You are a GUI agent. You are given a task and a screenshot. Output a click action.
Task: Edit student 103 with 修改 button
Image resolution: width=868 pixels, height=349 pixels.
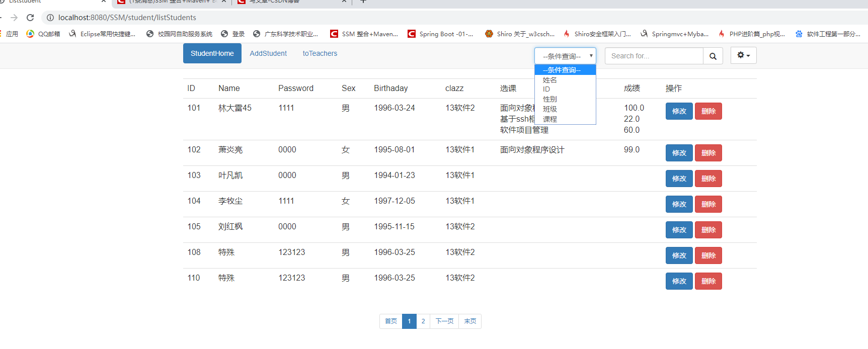pos(679,179)
